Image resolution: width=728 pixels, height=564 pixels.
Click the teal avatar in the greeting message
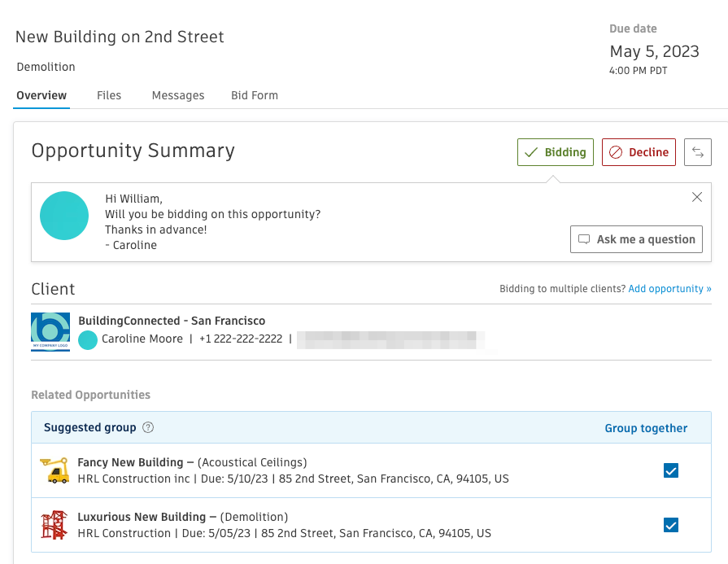click(x=63, y=216)
